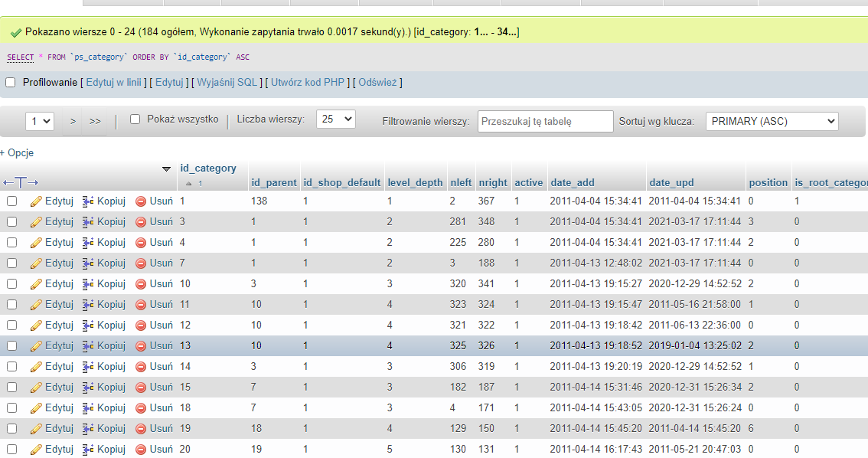Viewport: 868px width, 458px height.
Task: Click the Usuń delete icon for row 7
Action: point(141,263)
